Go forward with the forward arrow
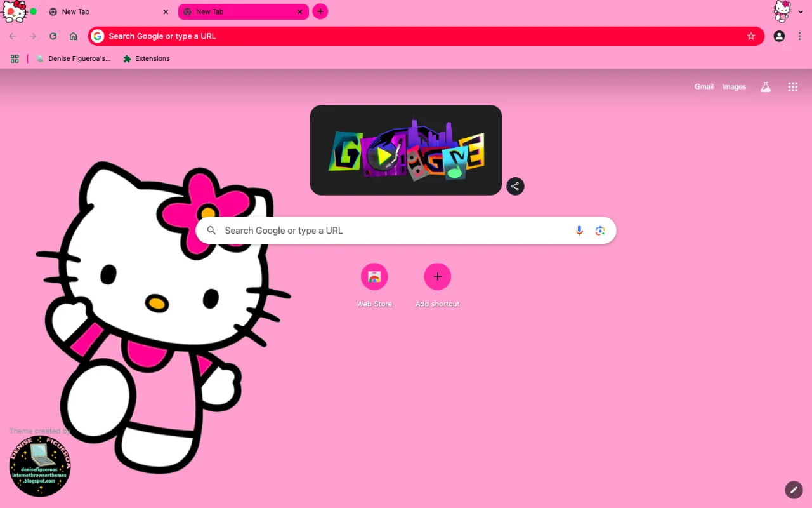Screen dimensions: 812x508 33,36
